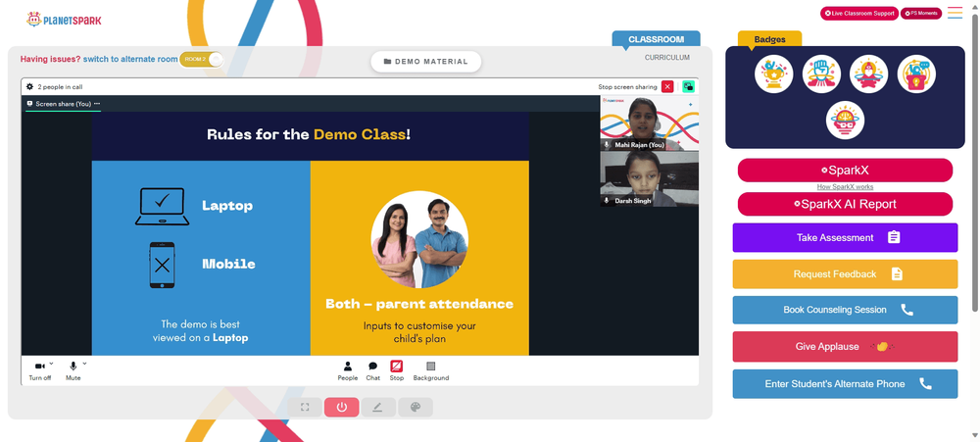Open Screen share (You) options ellipsis
The image size is (980, 442).
pos(97,104)
